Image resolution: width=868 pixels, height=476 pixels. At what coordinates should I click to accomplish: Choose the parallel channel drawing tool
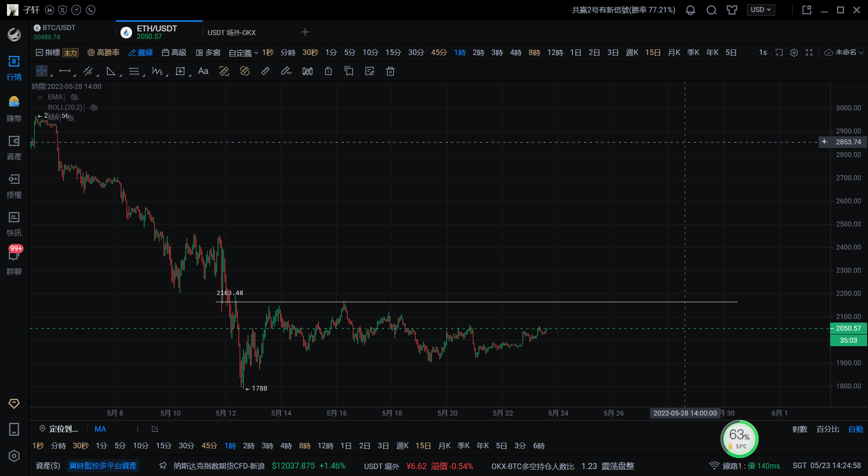(88, 71)
